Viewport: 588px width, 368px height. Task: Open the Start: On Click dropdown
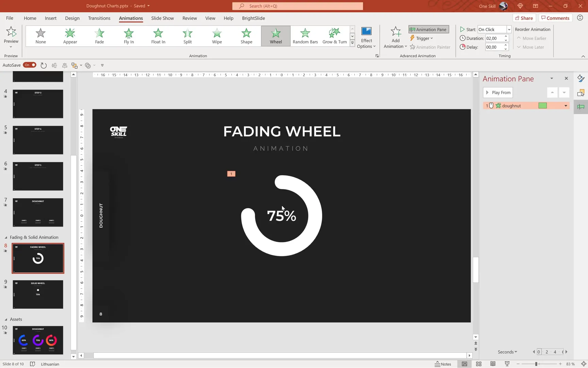(508, 29)
